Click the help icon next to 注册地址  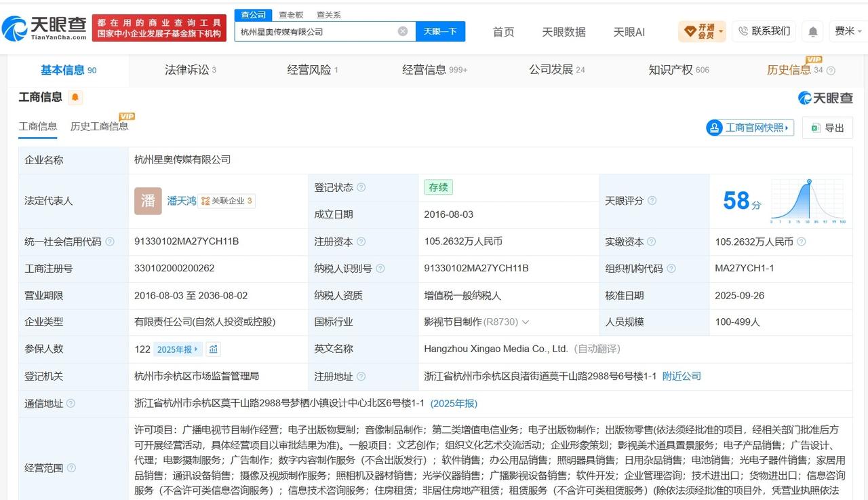pos(361,377)
